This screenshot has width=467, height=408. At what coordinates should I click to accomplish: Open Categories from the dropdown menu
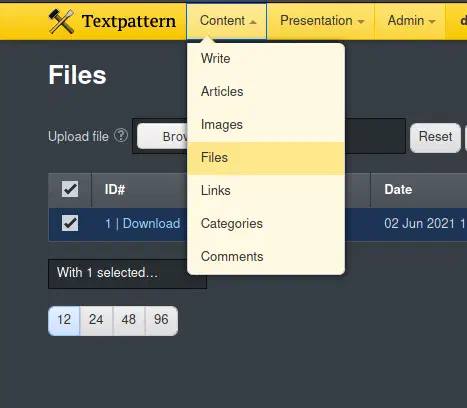tap(266, 224)
